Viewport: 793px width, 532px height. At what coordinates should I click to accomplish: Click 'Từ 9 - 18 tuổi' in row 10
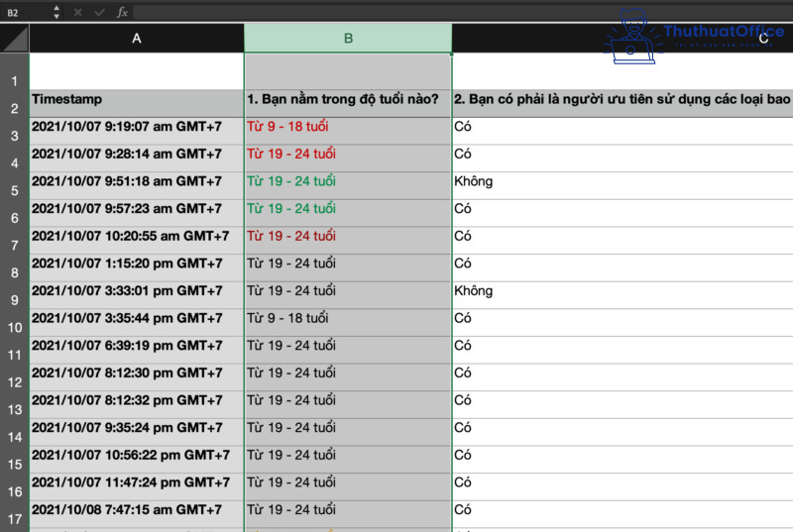(348, 323)
